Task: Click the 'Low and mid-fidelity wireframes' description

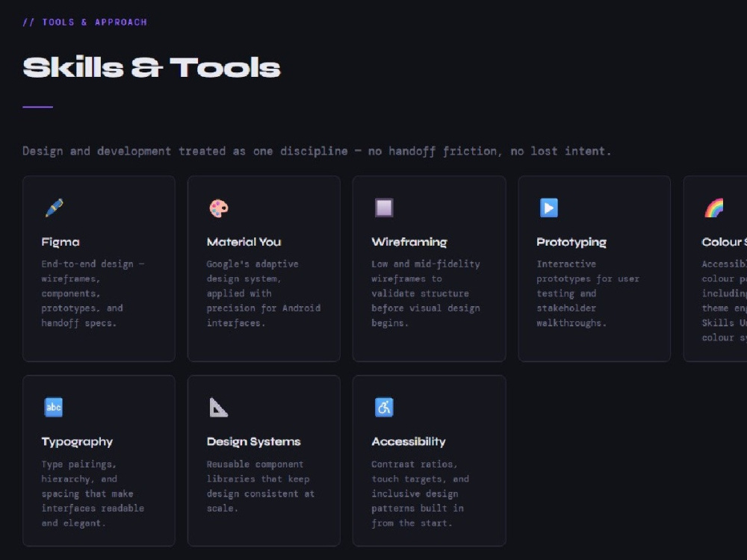Action: (x=426, y=293)
